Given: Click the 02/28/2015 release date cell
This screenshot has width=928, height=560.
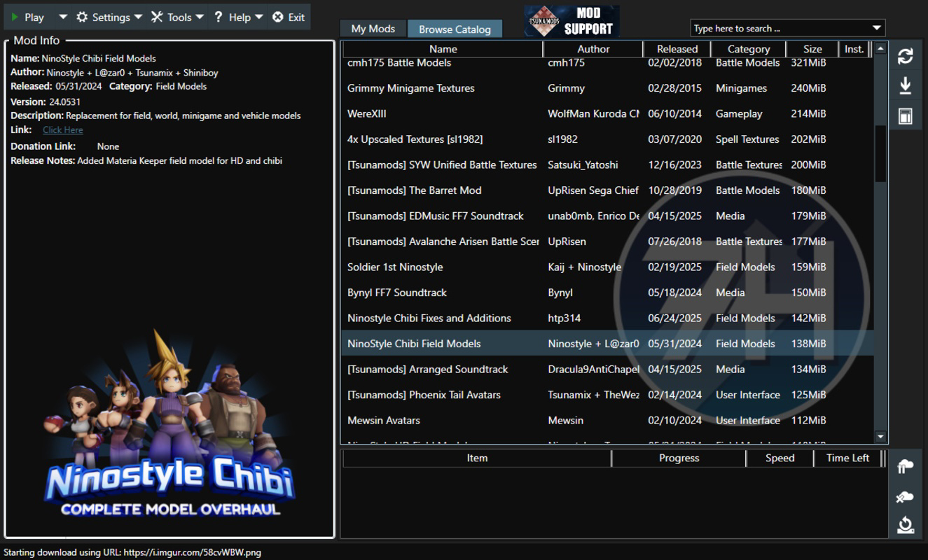Looking at the screenshot, I should tap(675, 88).
